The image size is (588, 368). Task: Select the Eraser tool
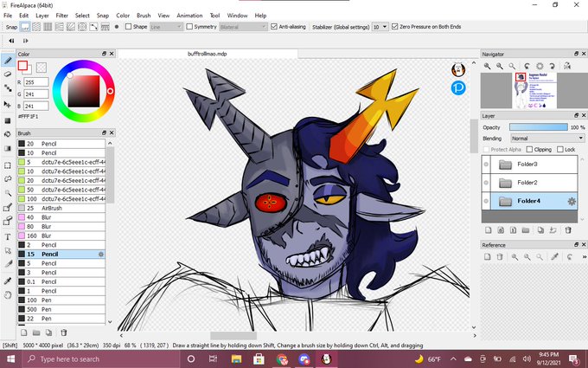pos(8,74)
